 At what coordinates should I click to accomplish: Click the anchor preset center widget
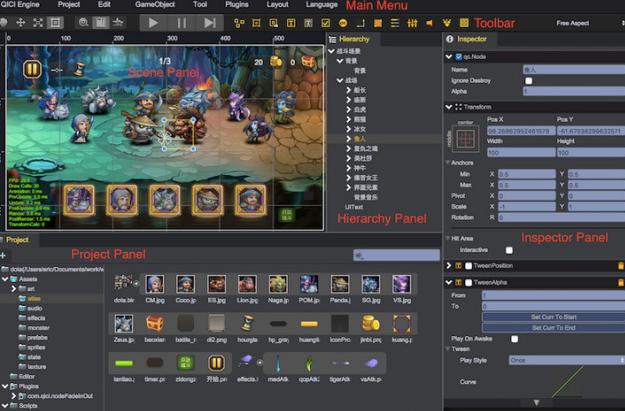pos(466,139)
